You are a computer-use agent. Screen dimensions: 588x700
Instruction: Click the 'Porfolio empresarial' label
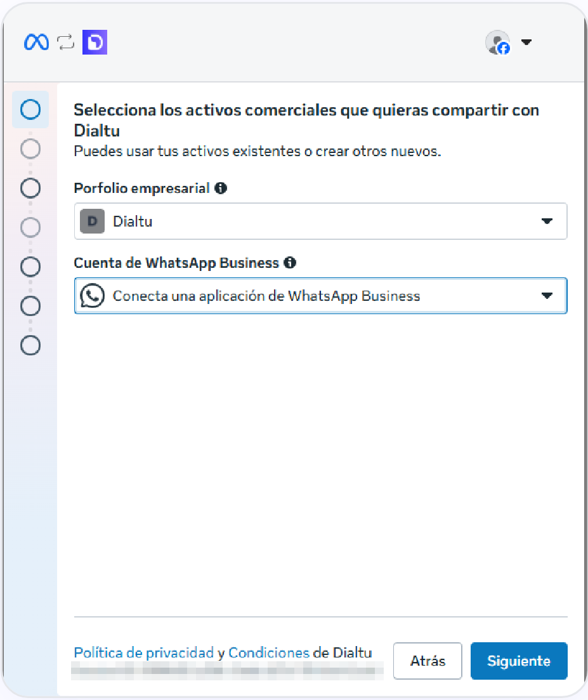point(141,188)
